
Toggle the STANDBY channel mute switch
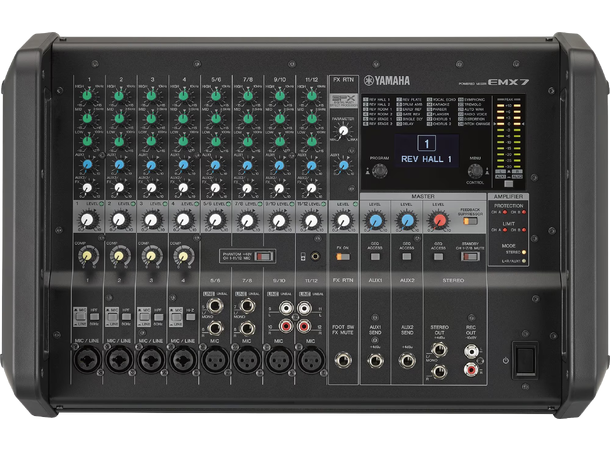pyautogui.click(x=470, y=256)
